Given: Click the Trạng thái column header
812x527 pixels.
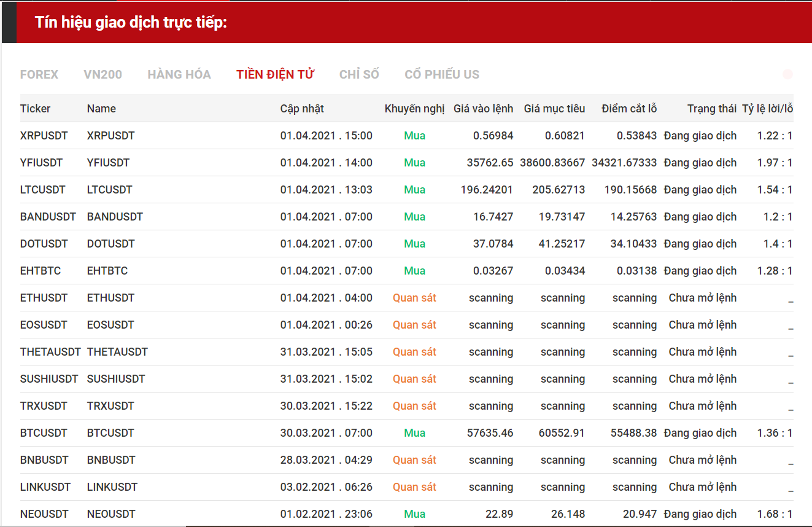Looking at the screenshot, I should point(712,109).
